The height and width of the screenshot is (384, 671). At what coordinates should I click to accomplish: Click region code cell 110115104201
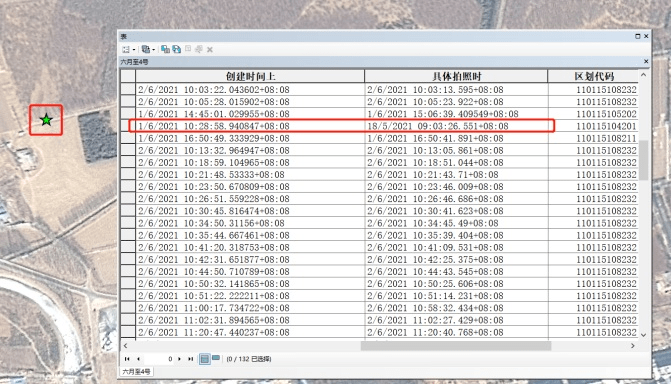pos(594,126)
